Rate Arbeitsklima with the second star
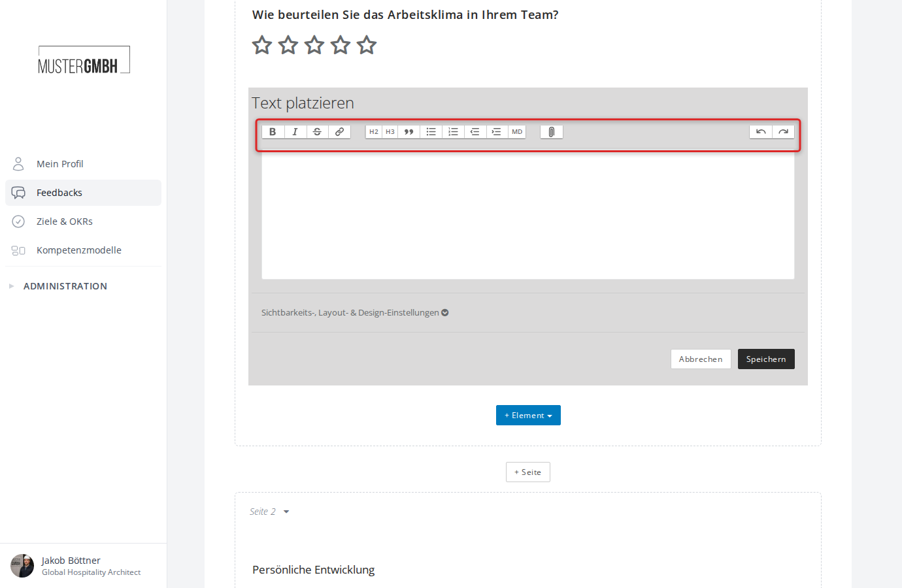Screen dimensions: 902x588 288,45
